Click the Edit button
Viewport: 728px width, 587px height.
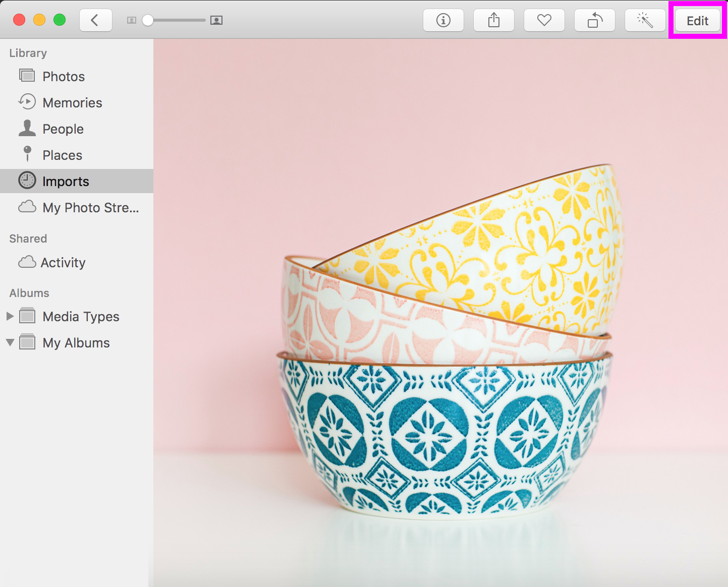(x=697, y=21)
